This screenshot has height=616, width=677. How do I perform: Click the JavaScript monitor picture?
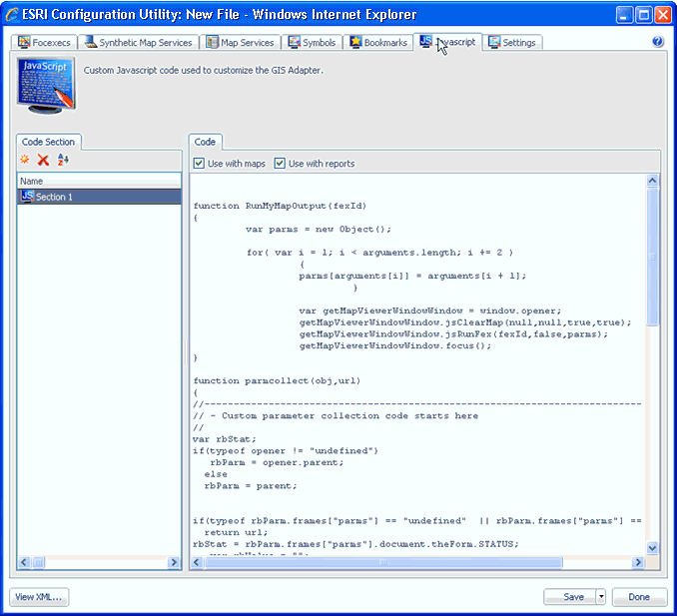pyautogui.click(x=46, y=85)
